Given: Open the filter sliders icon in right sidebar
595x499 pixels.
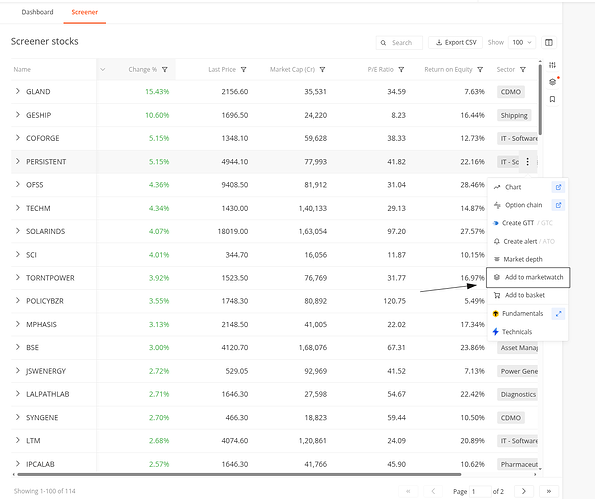Looking at the screenshot, I should 552,65.
